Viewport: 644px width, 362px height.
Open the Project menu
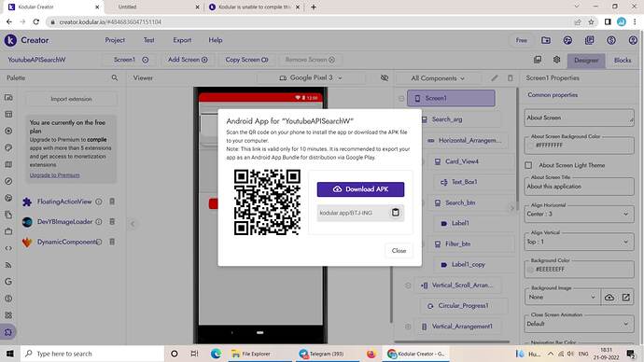tap(115, 40)
